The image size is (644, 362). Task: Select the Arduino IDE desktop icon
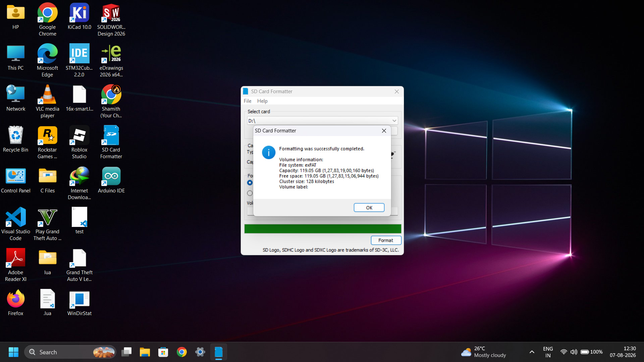pos(111,180)
